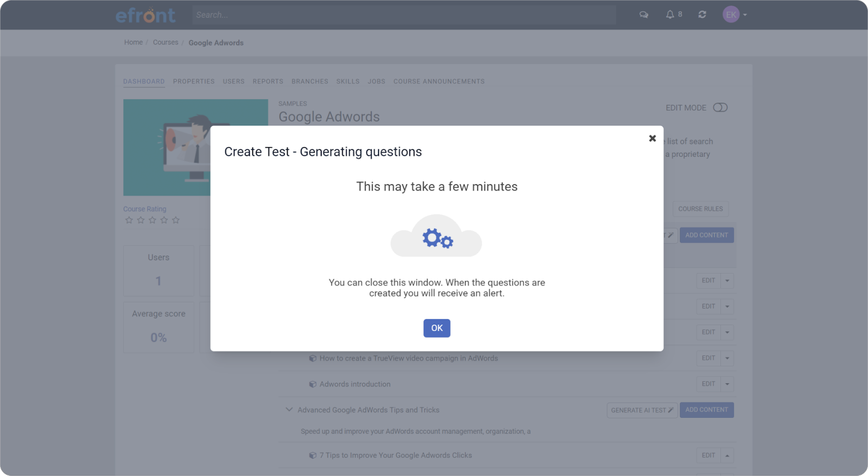Click the fifth course rating star
This screenshot has width=868, height=476.
point(176,220)
